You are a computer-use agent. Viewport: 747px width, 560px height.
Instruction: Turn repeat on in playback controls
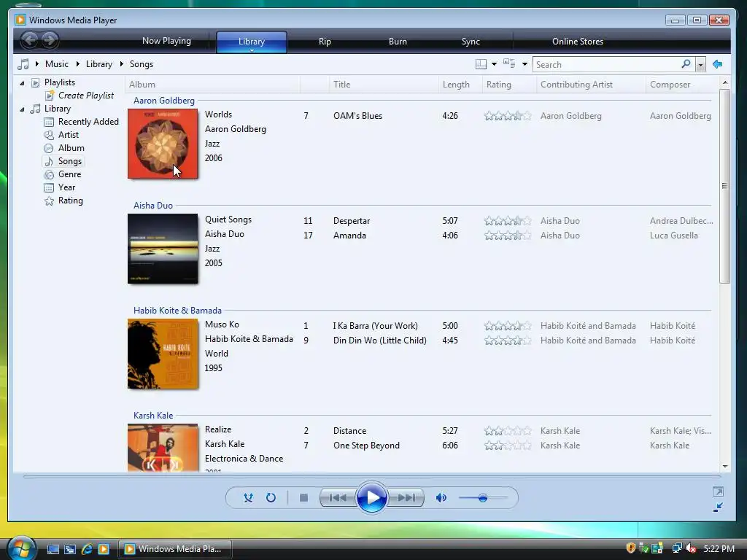(271, 497)
